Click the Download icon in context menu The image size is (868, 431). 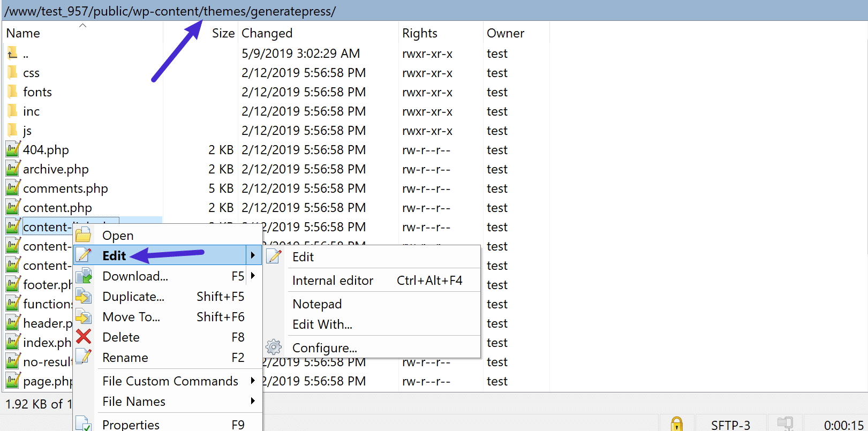point(84,276)
